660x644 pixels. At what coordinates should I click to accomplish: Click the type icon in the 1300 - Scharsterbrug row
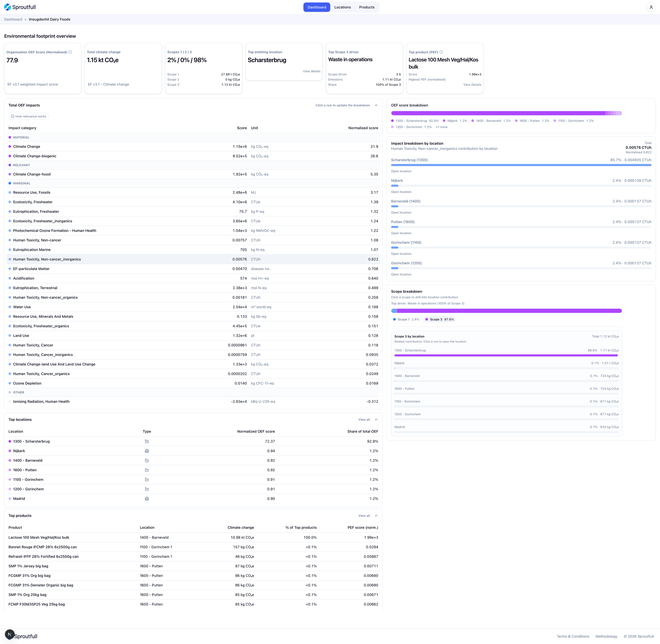point(147,441)
